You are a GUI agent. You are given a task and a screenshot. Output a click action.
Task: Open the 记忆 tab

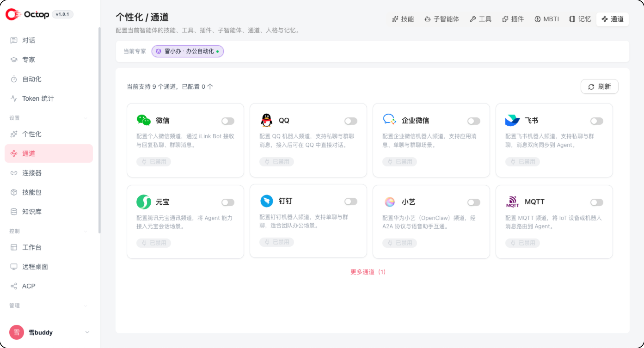[580, 19]
